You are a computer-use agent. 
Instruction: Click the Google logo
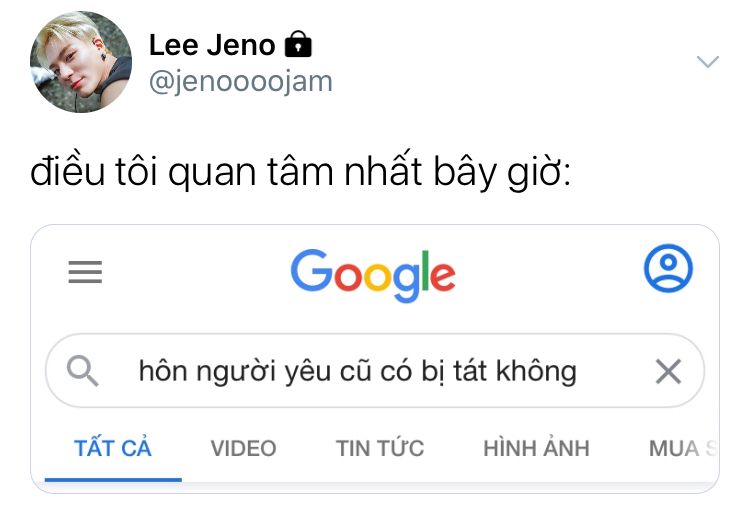pyautogui.click(x=373, y=275)
